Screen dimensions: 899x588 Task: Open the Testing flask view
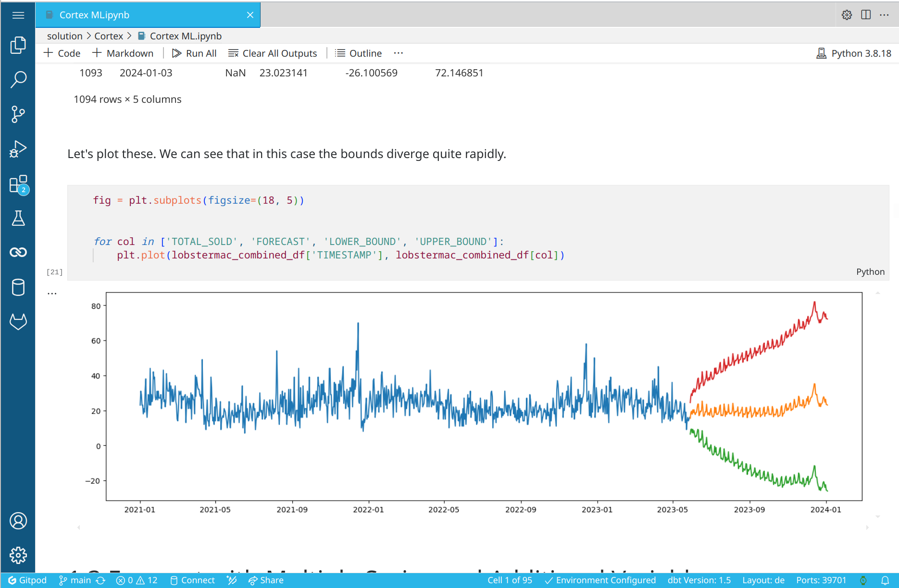(x=18, y=219)
